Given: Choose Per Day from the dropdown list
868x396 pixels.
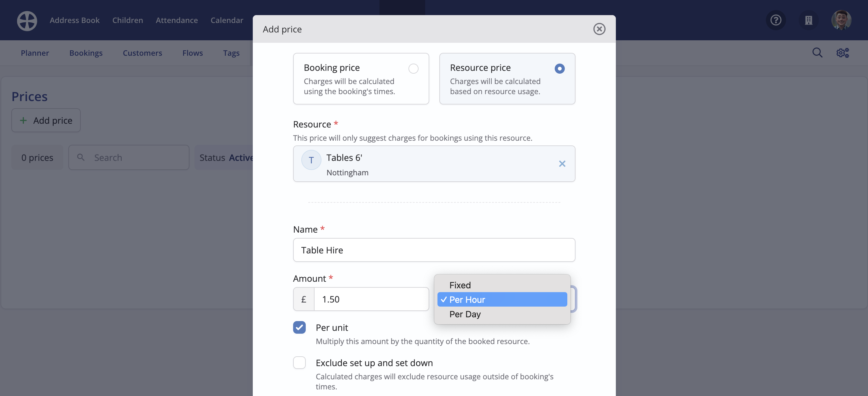Looking at the screenshot, I should [x=502, y=314].
